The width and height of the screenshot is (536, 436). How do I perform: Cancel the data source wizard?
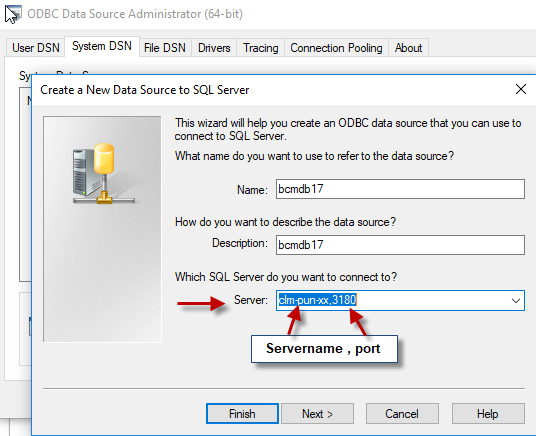click(402, 413)
